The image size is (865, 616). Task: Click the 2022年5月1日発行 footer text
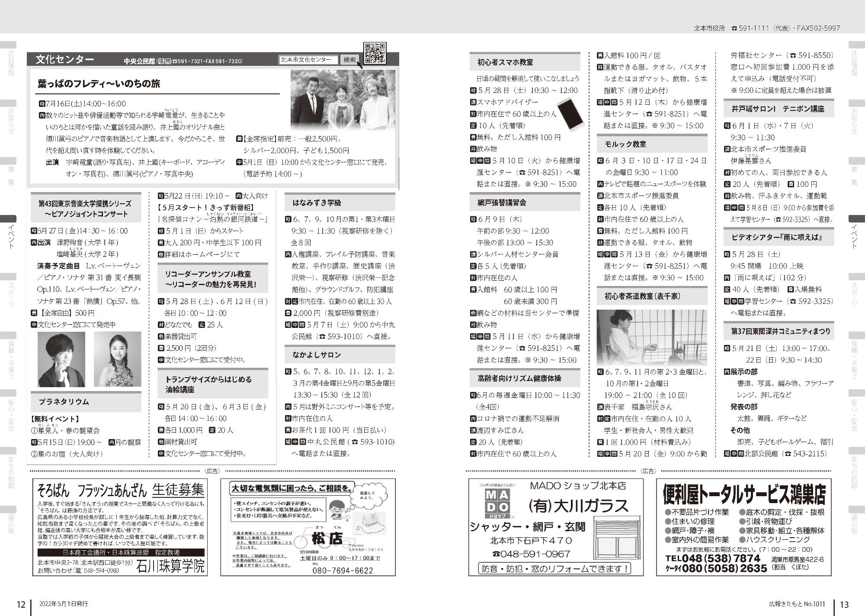tap(63, 603)
